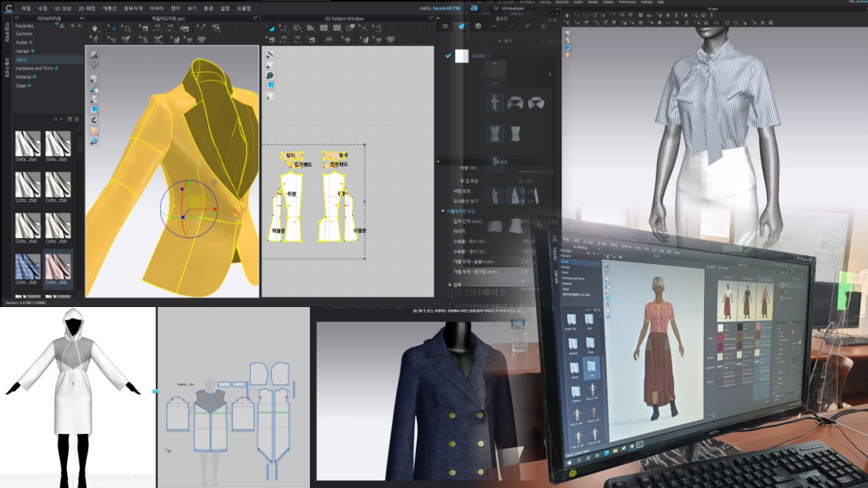868x488 pixels.
Task: Edit the 겹별 두께 - 충돌 value 2.5
Action: [525, 261]
